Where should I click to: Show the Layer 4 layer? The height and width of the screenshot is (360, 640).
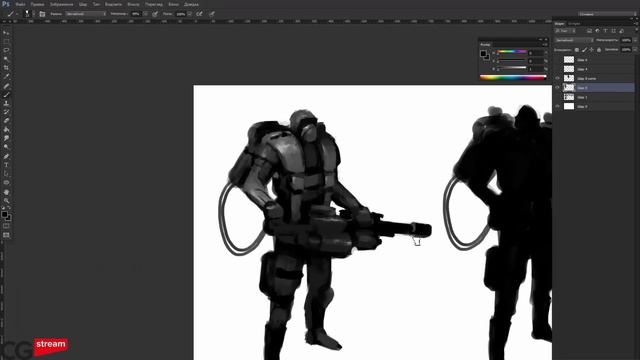(558, 69)
